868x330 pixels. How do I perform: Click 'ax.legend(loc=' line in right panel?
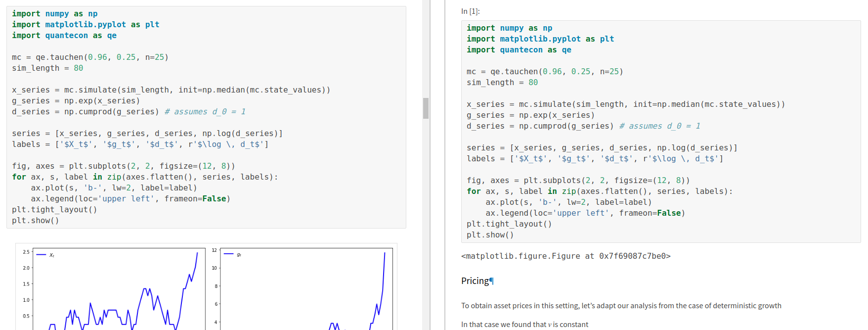pyautogui.click(x=586, y=213)
